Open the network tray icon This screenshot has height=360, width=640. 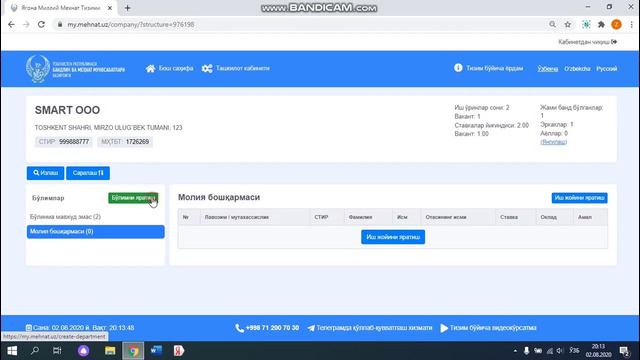coord(549,351)
